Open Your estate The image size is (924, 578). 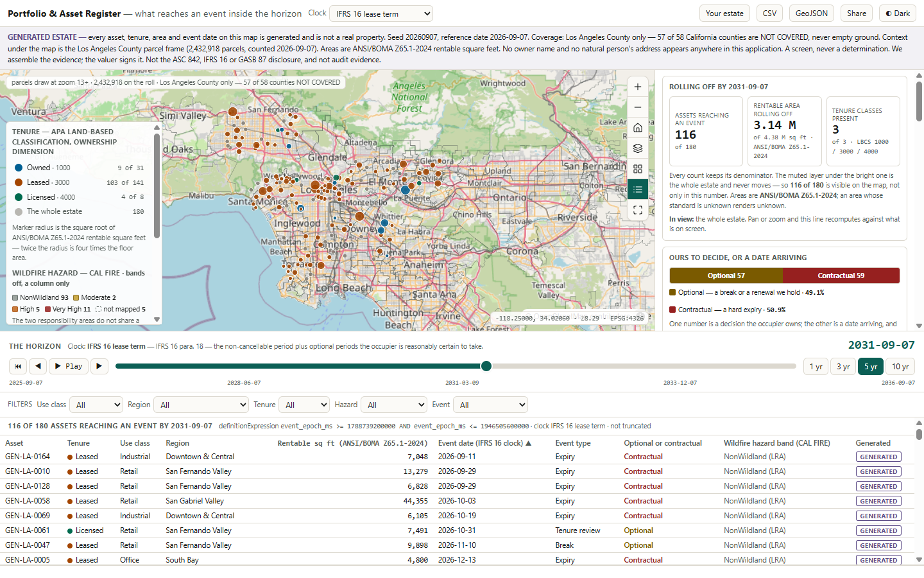pos(724,13)
